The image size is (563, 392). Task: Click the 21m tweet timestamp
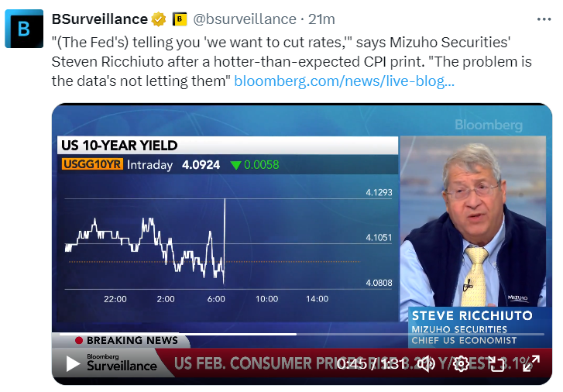(321, 19)
